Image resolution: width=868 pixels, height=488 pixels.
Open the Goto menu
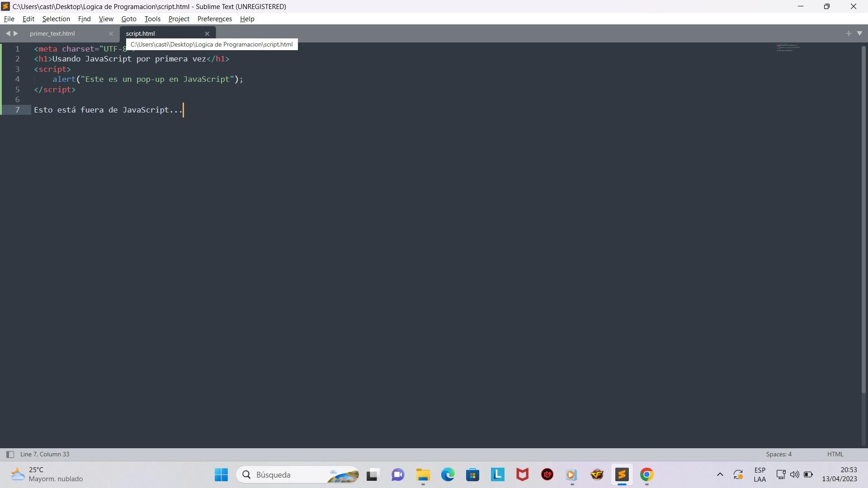click(x=129, y=19)
